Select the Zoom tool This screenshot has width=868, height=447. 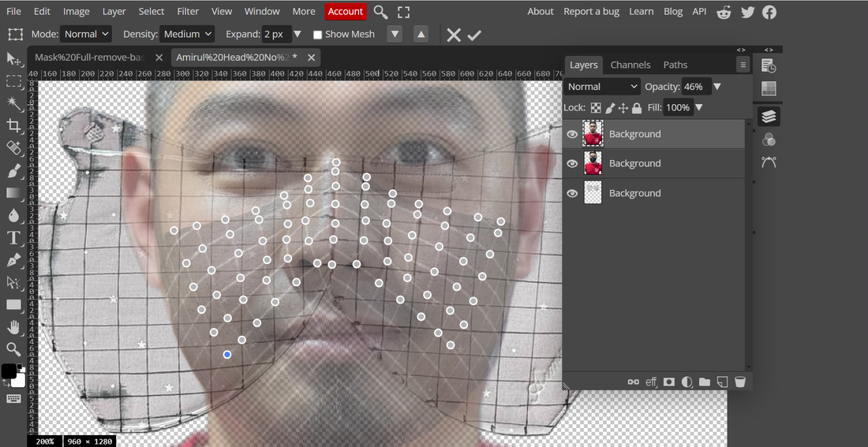click(13, 349)
